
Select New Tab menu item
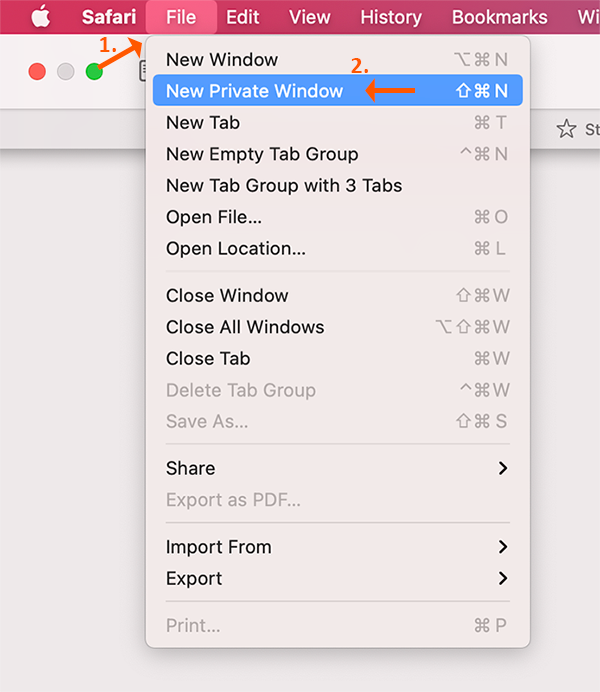(203, 123)
